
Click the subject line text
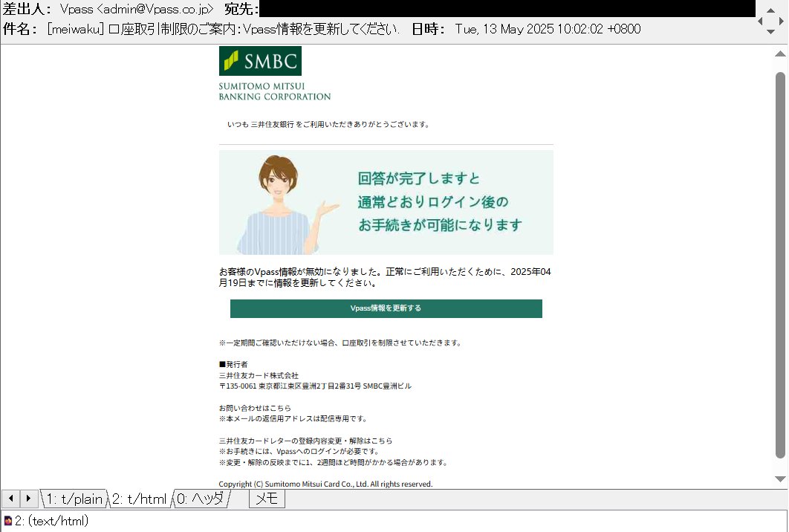(x=223, y=29)
